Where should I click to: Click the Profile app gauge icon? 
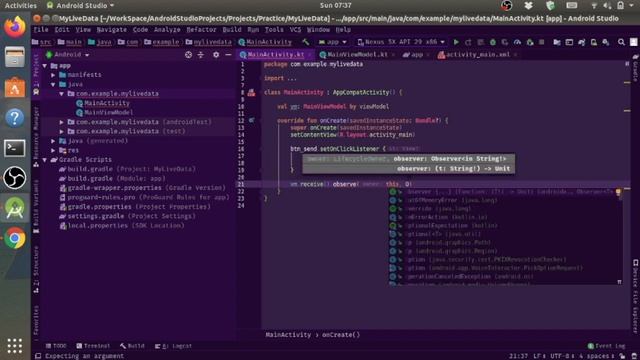pos(518,42)
